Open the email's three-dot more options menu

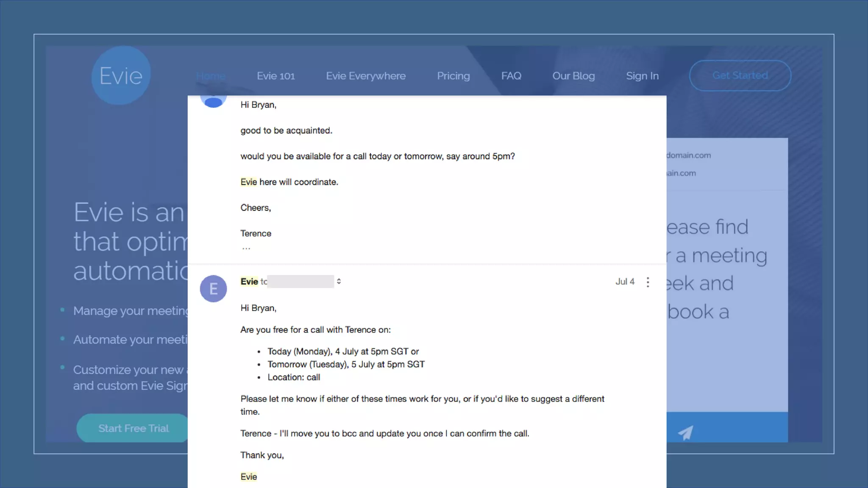[648, 282]
